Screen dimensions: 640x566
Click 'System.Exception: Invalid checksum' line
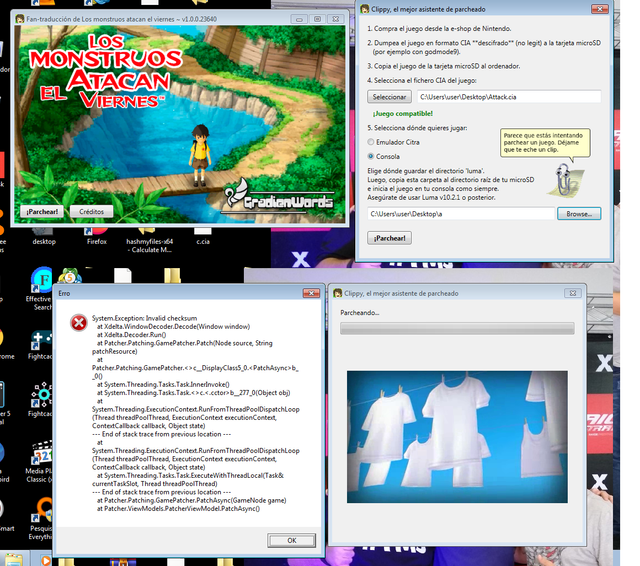click(x=144, y=318)
